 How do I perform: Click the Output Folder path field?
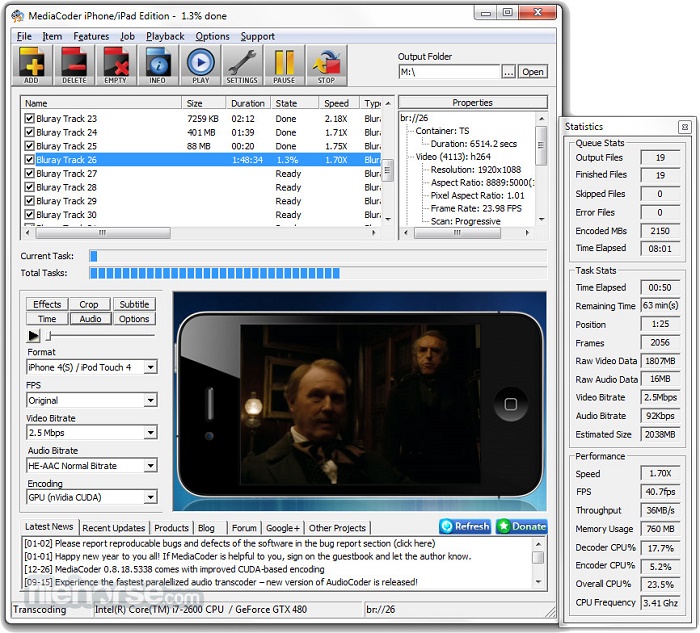coord(448,72)
